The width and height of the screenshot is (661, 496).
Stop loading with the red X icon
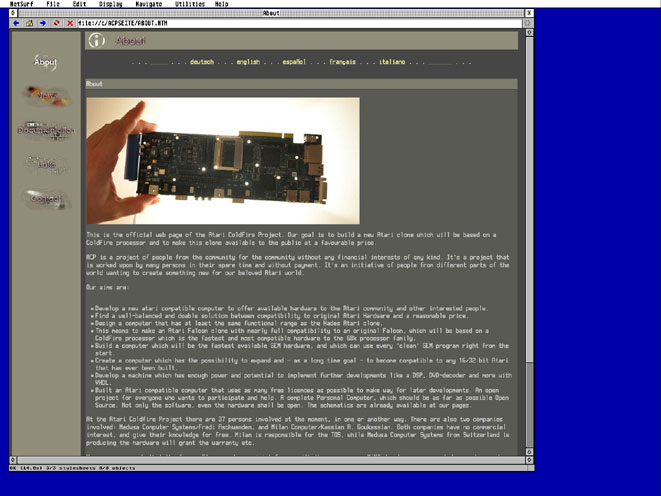(x=70, y=23)
